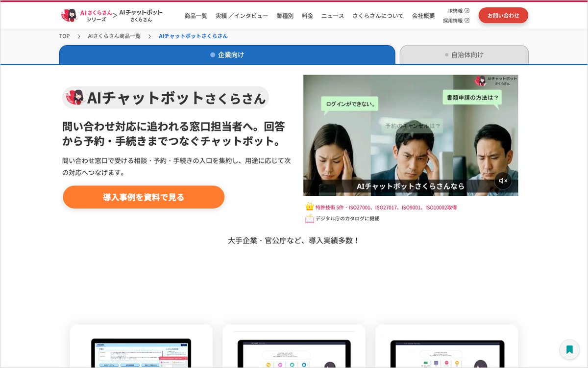Click the ログインができない。 speech bubble

350,105
